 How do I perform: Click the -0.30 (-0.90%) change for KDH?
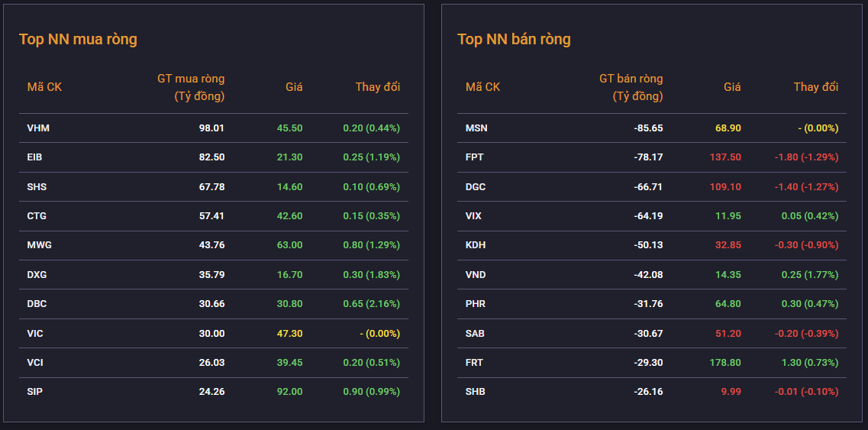pos(807,245)
